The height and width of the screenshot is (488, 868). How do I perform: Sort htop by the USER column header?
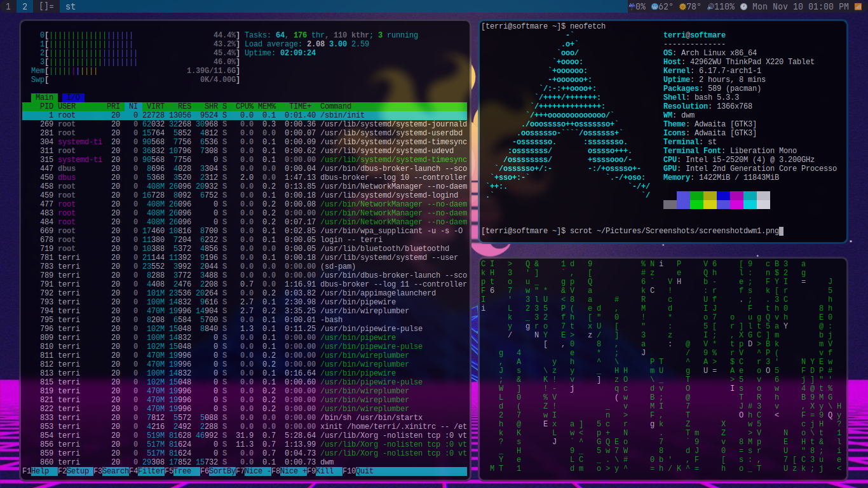(x=67, y=106)
